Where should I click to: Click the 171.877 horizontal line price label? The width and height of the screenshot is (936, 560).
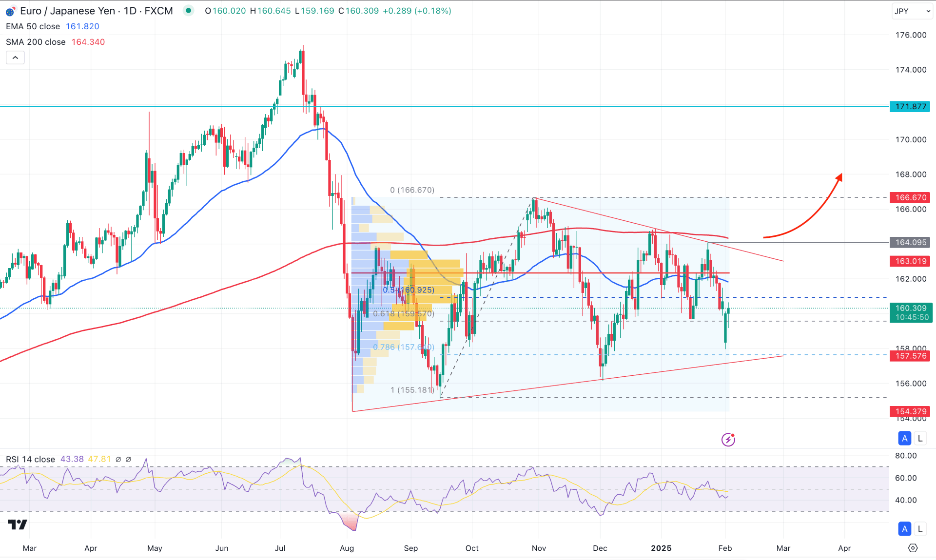tap(910, 106)
